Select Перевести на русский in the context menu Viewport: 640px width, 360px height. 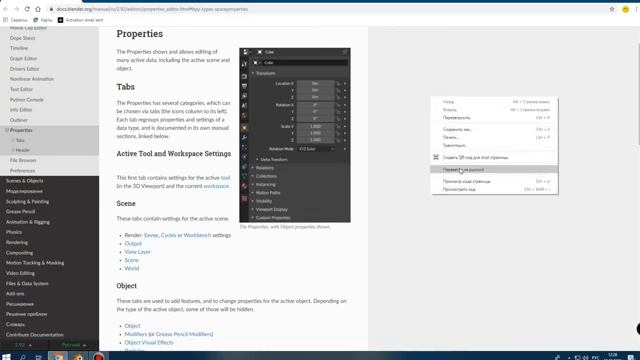(x=494, y=169)
